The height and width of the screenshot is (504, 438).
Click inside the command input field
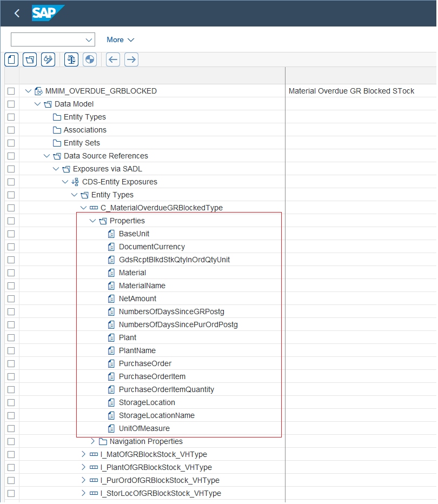[48, 40]
